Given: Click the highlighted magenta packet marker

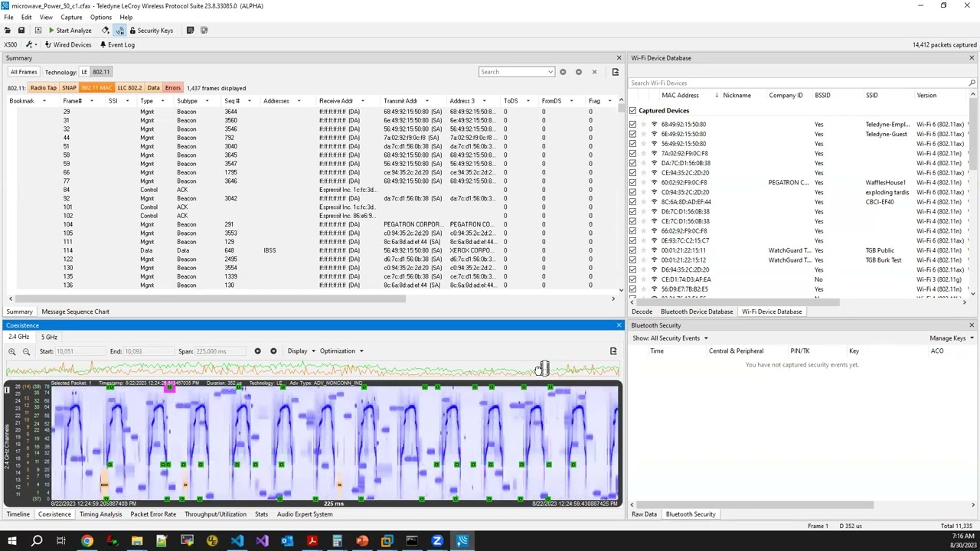Looking at the screenshot, I should 168,389.
